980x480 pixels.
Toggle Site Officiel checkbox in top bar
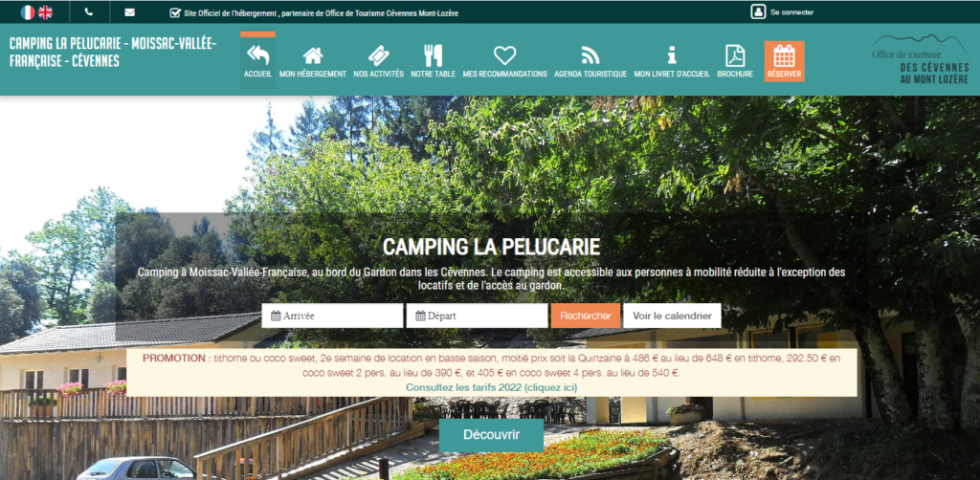tap(175, 12)
